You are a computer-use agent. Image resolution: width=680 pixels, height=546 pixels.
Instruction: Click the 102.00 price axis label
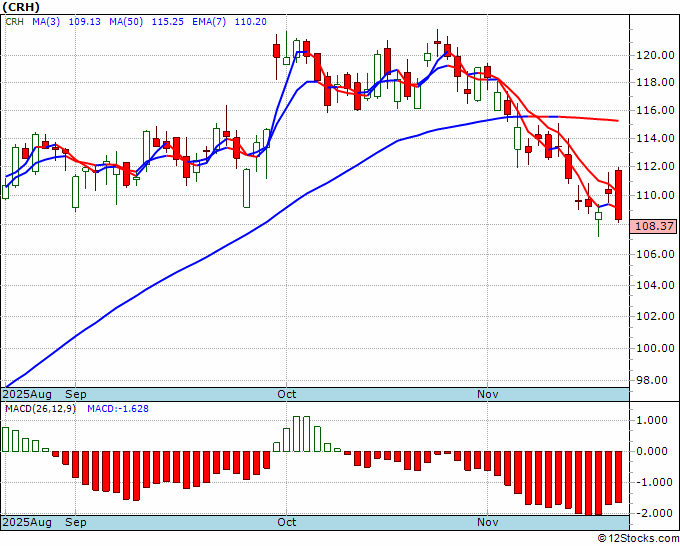pos(656,316)
